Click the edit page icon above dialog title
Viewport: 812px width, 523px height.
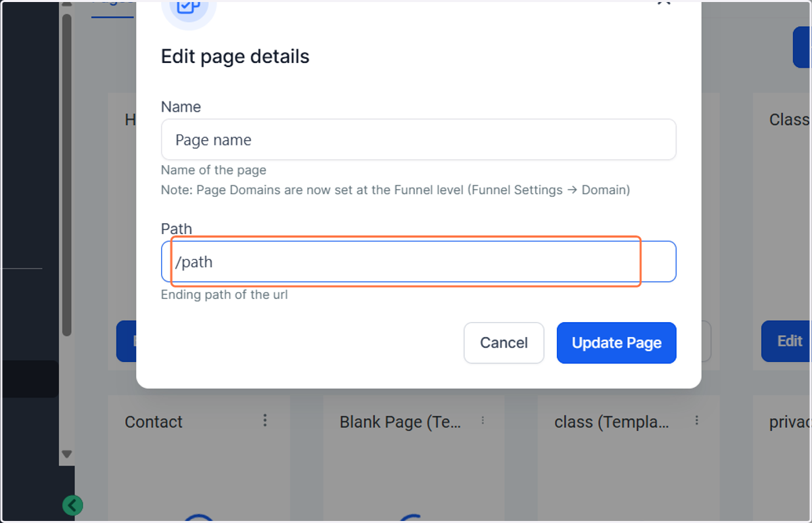point(188,9)
